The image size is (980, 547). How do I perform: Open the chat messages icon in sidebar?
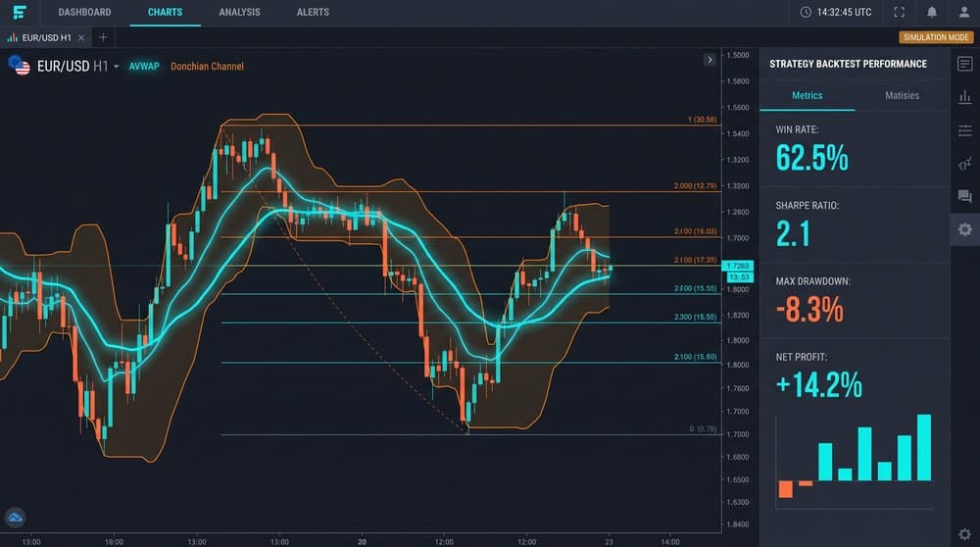click(x=964, y=196)
